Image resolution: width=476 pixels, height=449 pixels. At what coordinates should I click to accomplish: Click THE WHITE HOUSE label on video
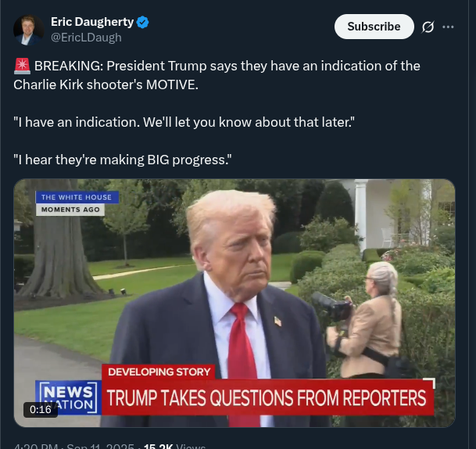[77, 197]
